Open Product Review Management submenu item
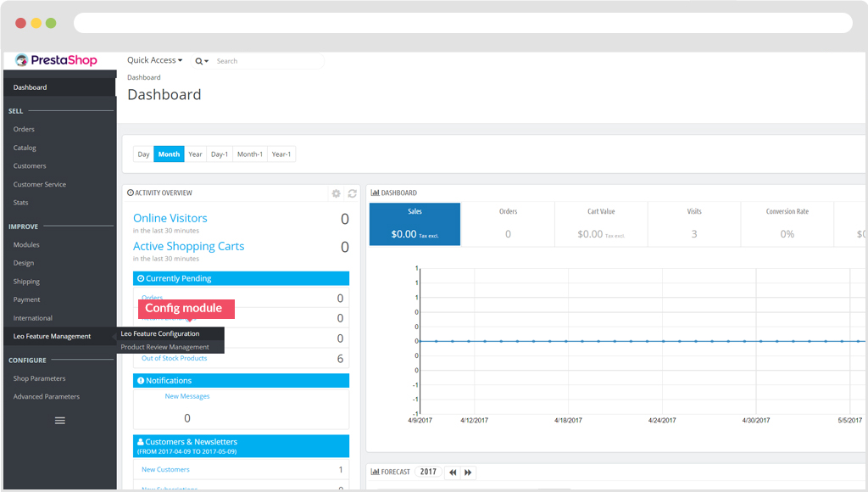This screenshot has height=492, width=868. click(x=164, y=347)
